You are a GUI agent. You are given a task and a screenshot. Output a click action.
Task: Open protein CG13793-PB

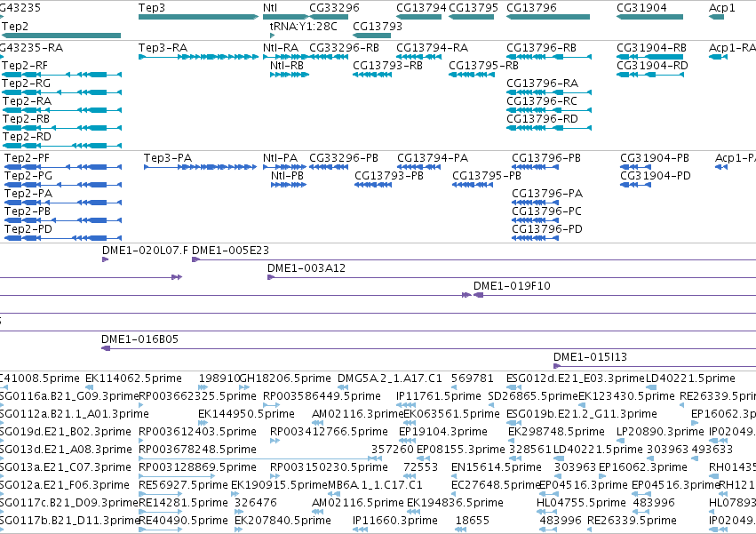coord(373,185)
